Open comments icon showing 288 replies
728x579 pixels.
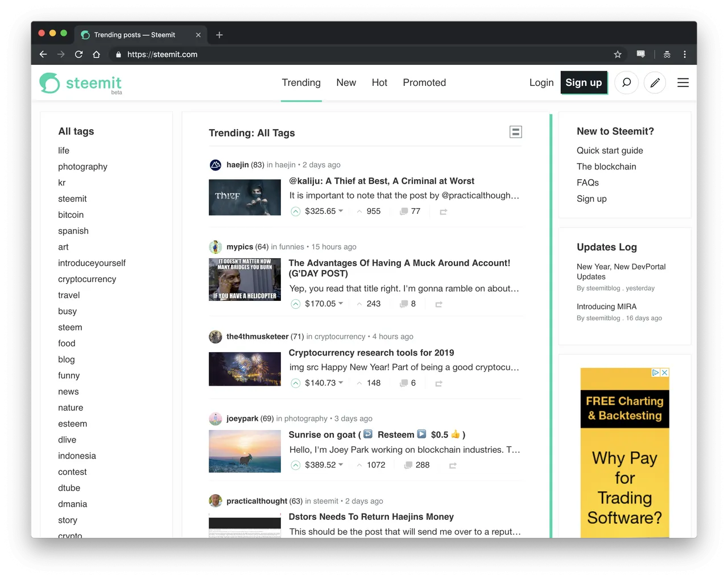coord(408,465)
